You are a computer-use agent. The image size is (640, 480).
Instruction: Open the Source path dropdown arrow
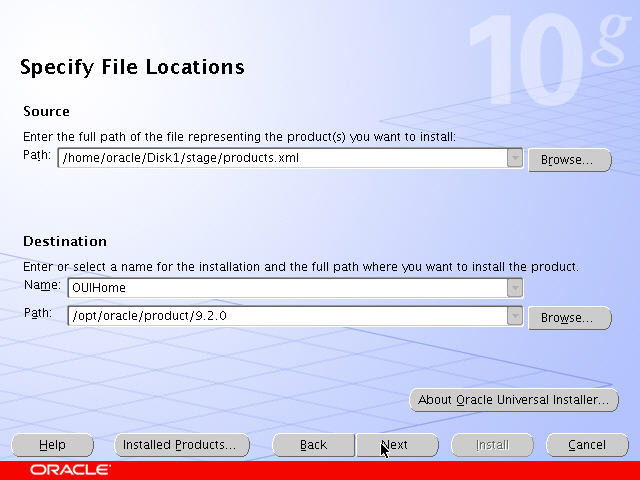(x=515, y=158)
